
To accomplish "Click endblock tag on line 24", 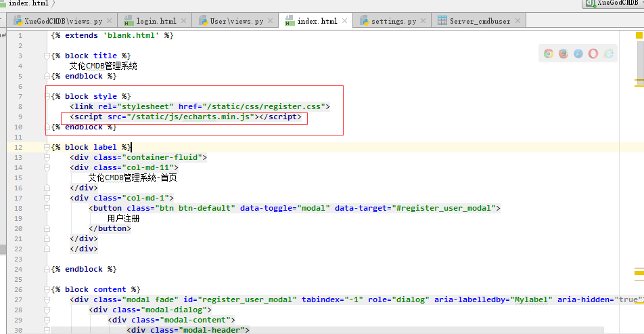I will coord(84,270).
